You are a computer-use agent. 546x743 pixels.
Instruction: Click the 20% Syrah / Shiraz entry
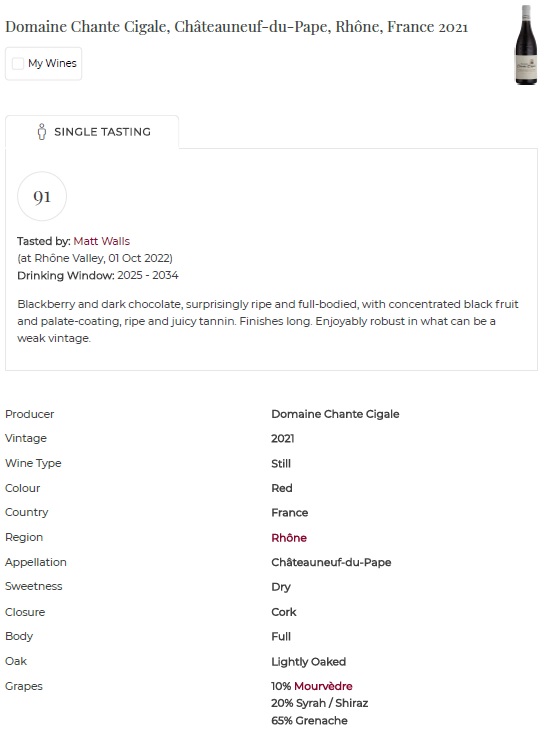point(319,703)
